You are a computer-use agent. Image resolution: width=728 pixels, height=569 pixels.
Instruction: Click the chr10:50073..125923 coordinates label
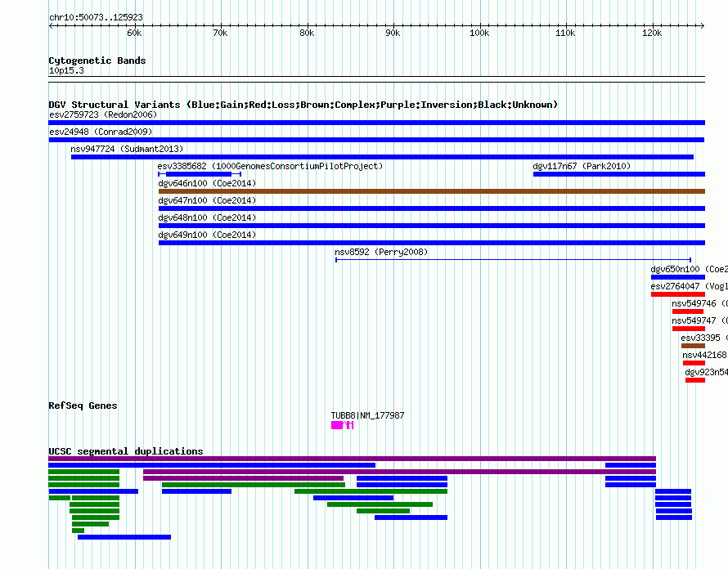(96, 17)
